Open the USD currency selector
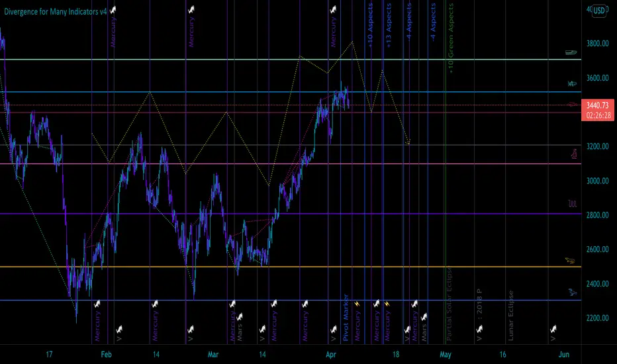Viewport: 617px width, 364px height. coord(599,11)
